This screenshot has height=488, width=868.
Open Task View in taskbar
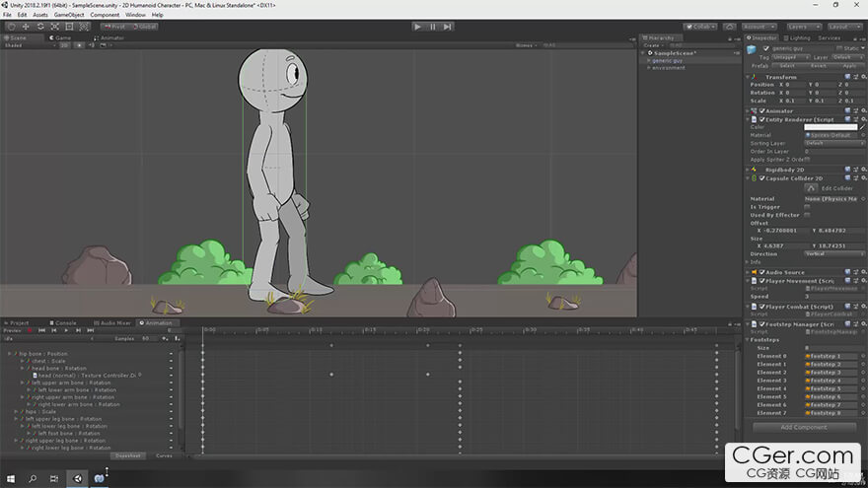[53, 478]
